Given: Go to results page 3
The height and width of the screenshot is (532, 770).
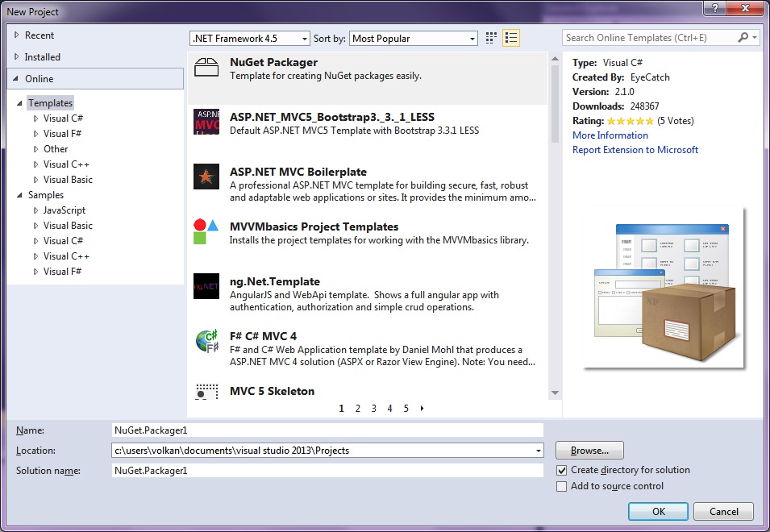Looking at the screenshot, I should pos(373,409).
